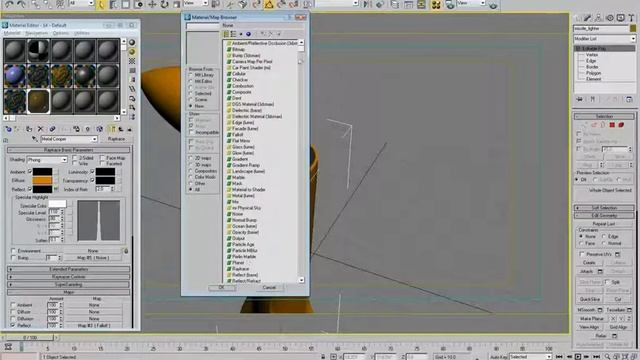Click OK in Material/Map Browser
This screenshot has height=360, width=640.
click(x=222, y=287)
